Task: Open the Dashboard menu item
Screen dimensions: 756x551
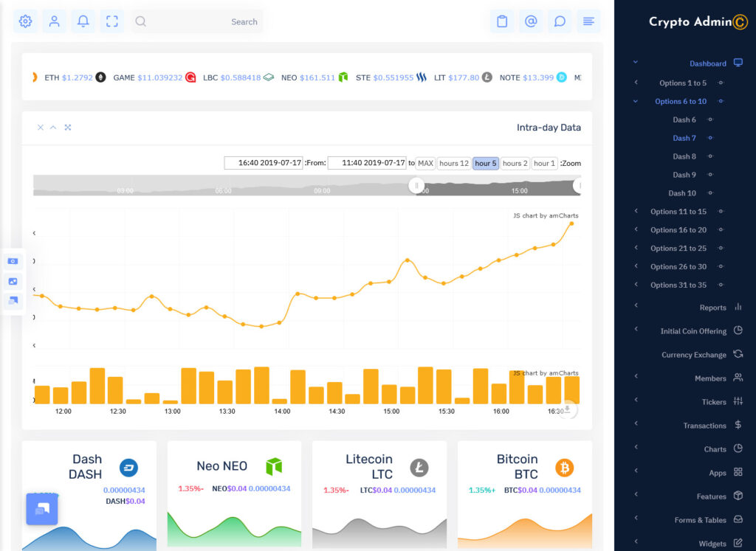Action: pos(708,63)
